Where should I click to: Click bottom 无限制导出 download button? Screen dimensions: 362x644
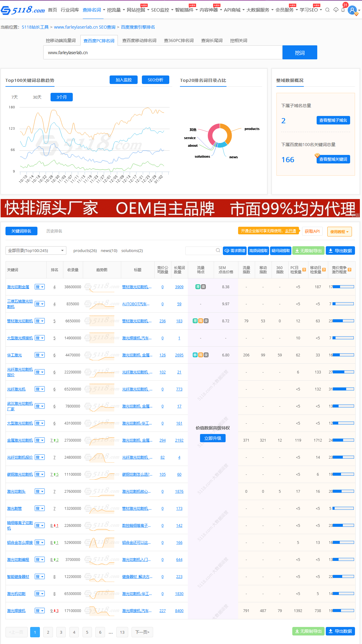[x=308, y=631]
